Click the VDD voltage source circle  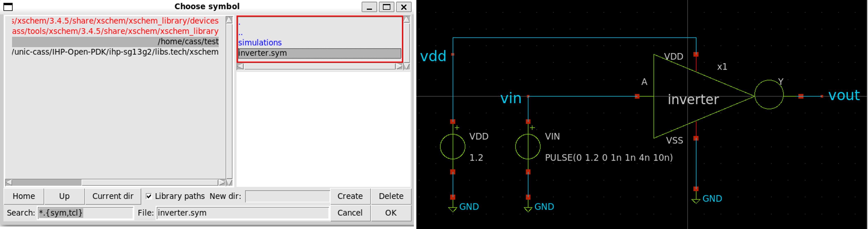(452, 147)
